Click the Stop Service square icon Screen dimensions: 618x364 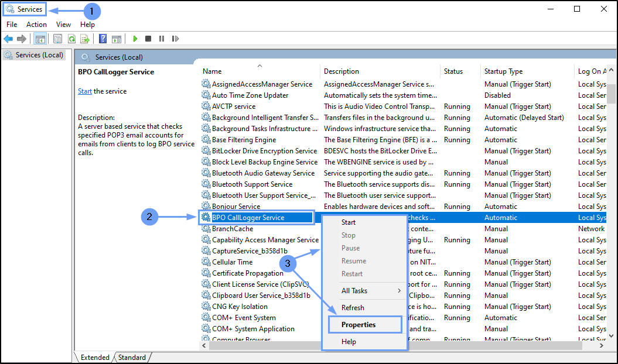(148, 39)
